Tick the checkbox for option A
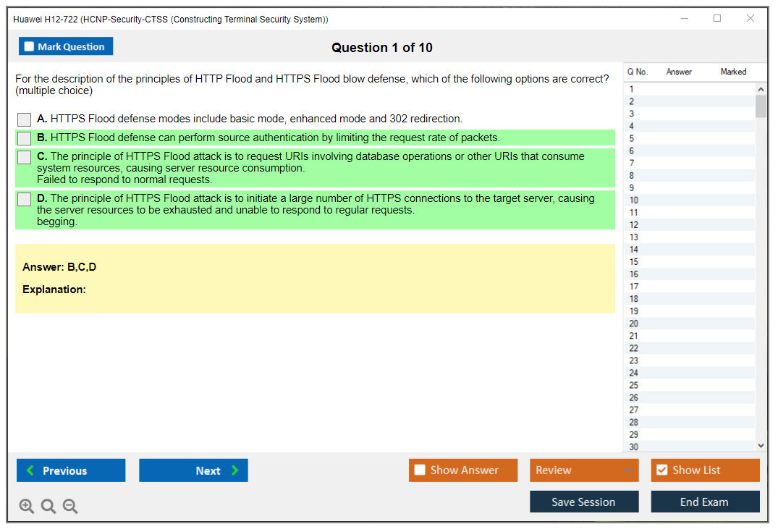This screenshot has width=778, height=532. 25,119
